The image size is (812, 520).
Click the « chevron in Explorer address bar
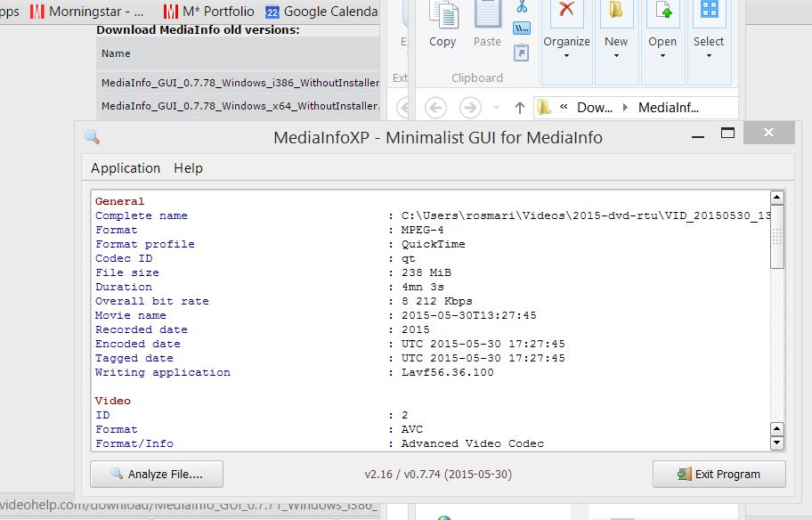pyautogui.click(x=564, y=107)
